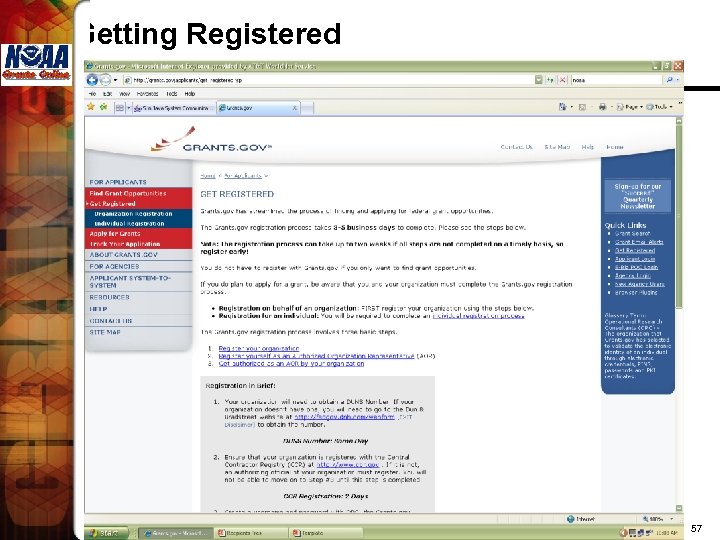Screen dimensions: 720x540
Task: Open the Edit menu
Action: pyautogui.click(x=107, y=94)
